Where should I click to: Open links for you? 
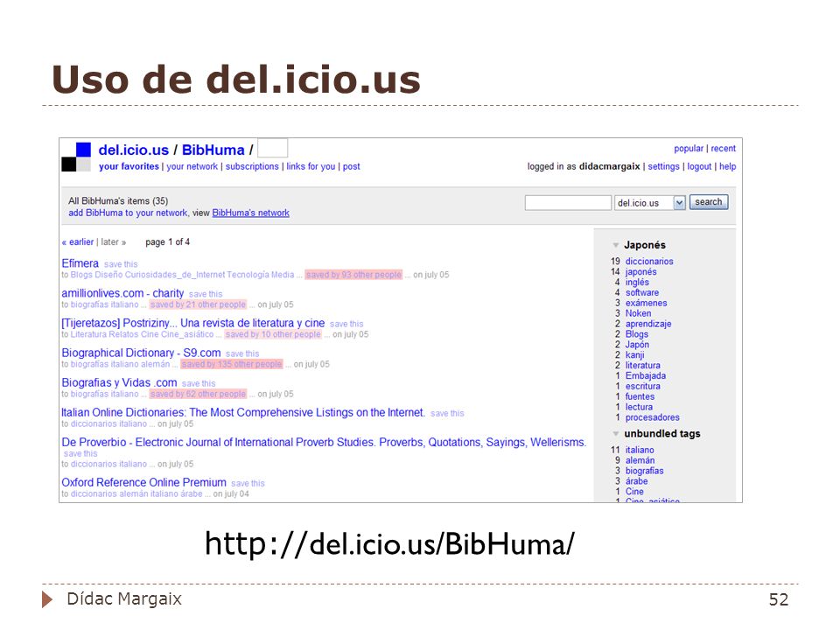point(311,166)
